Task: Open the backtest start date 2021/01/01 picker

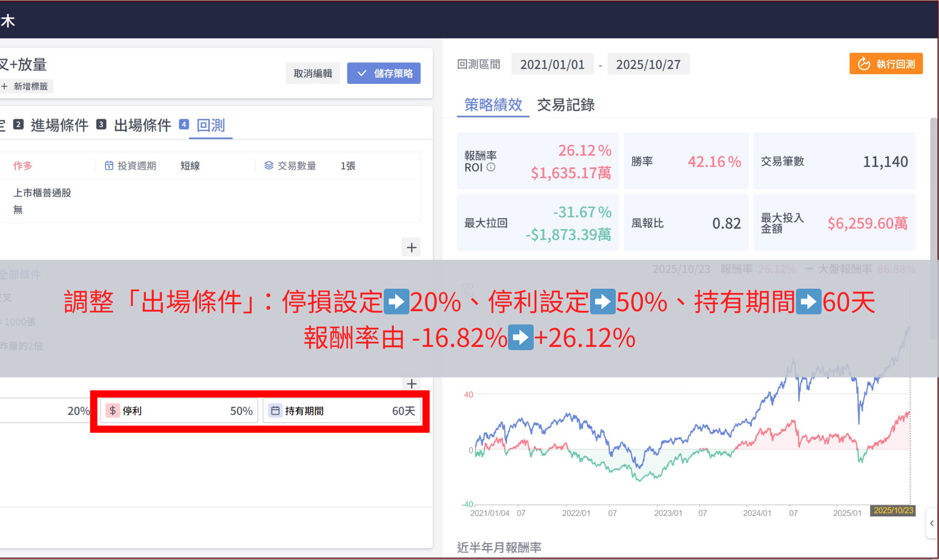Action: coord(552,64)
